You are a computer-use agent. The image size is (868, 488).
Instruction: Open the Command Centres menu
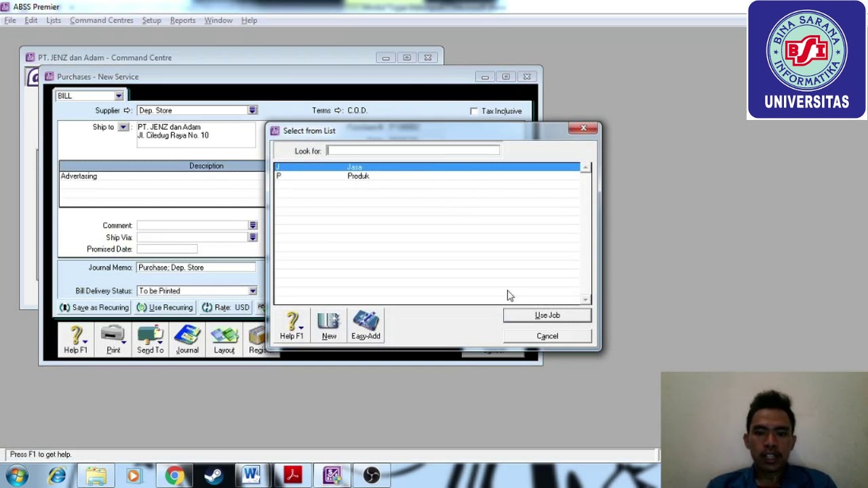click(102, 20)
